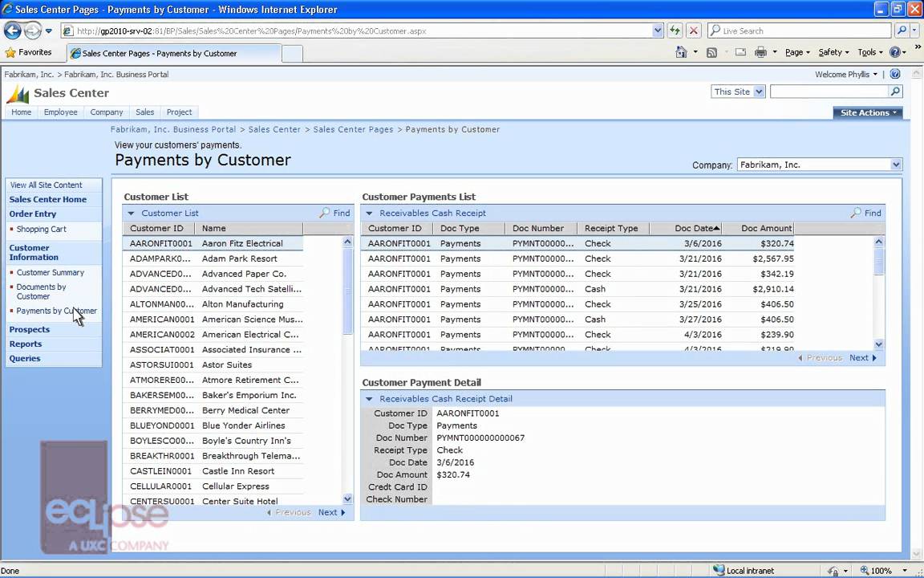Click the portal help icon beside Welcome Phyllis
924x578 pixels.
click(895, 75)
